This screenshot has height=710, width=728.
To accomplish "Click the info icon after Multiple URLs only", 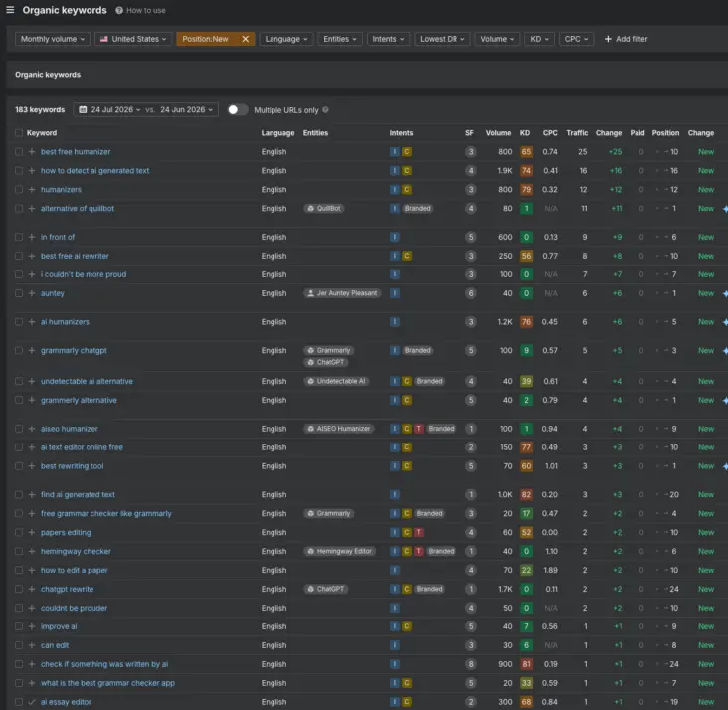I will click(x=325, y=110).
